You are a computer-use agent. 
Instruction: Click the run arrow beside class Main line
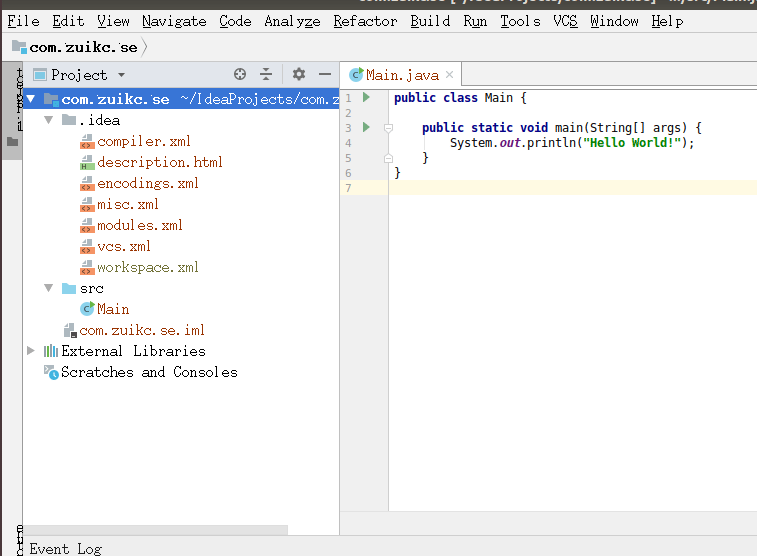coord(366,97)
